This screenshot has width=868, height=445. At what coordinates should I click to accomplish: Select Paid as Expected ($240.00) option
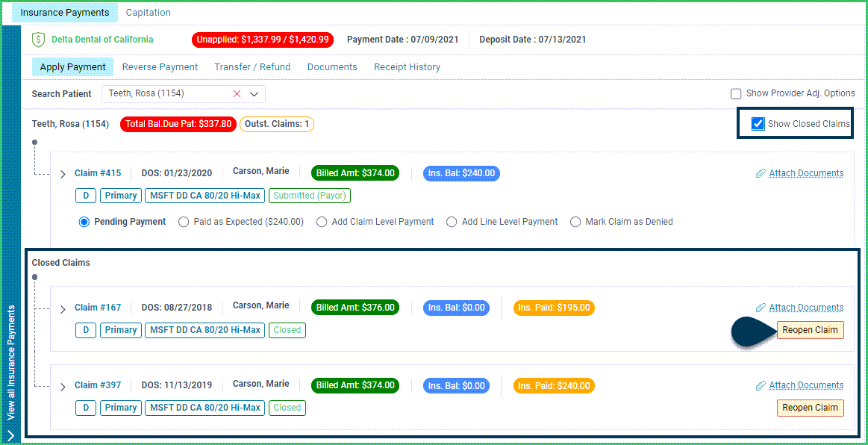click(x=184, y=222)
